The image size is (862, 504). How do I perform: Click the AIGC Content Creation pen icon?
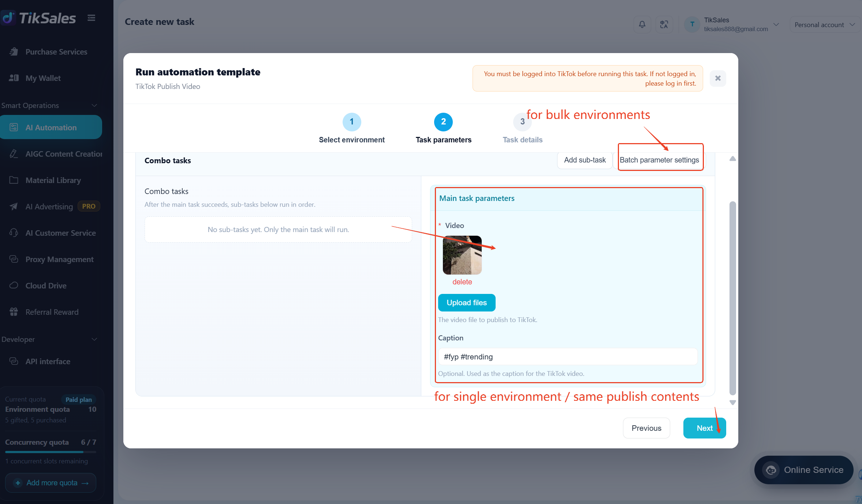[14, 154]
